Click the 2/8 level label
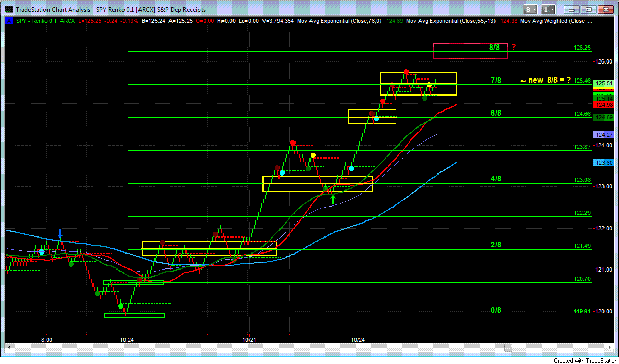The image size is (619, 364). coord(496,245)
